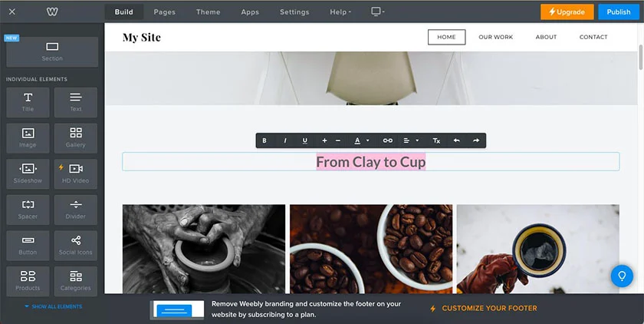This screenshot has height=324, width=644.
Task: Select the Title element
Action: [28, 102]
